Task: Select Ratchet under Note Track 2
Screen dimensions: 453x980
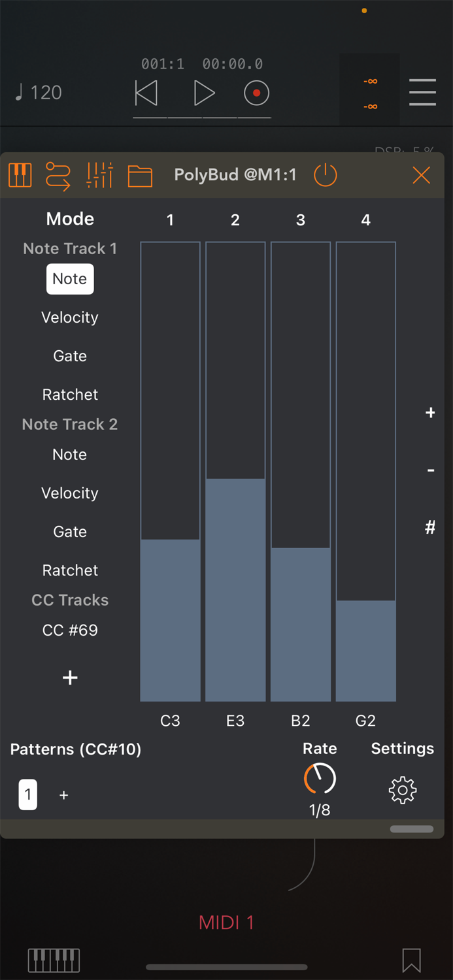Action: click(69, 570)
